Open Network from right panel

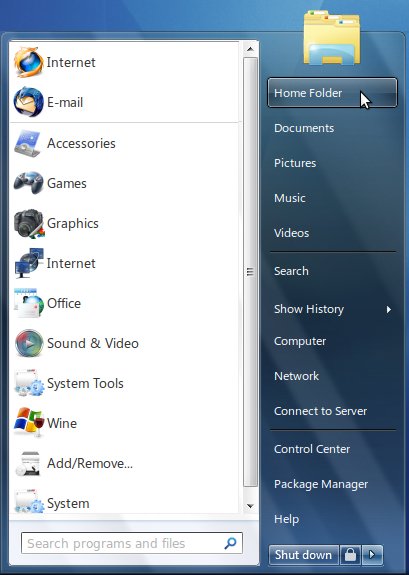296,376
